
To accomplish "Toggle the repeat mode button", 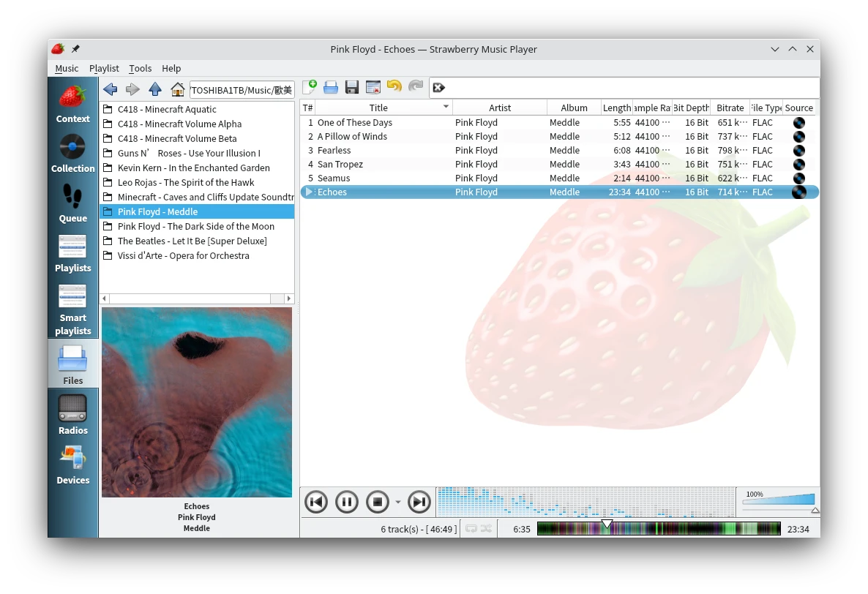I will pyautogui.click(x=471, y=528).
